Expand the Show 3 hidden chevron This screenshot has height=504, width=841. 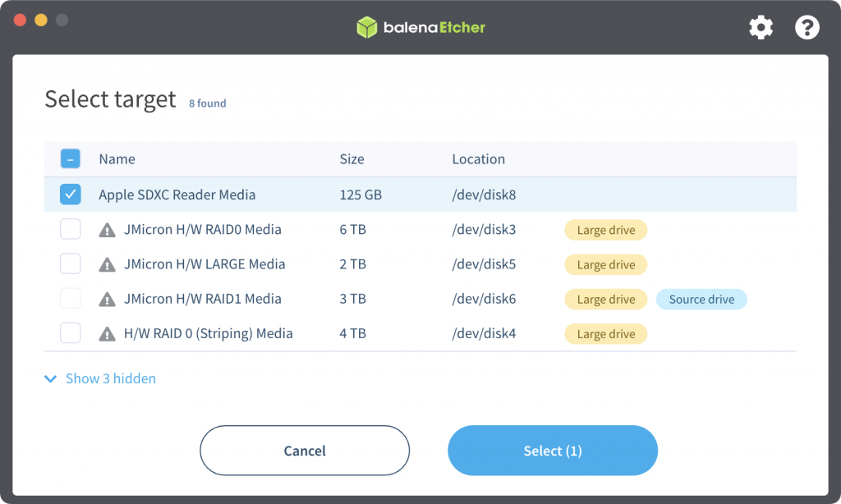[50, 379]
